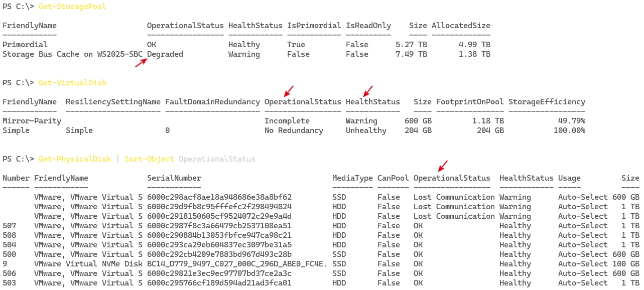Click the red arrow pointing at Degraded

[x=141, y=63]
